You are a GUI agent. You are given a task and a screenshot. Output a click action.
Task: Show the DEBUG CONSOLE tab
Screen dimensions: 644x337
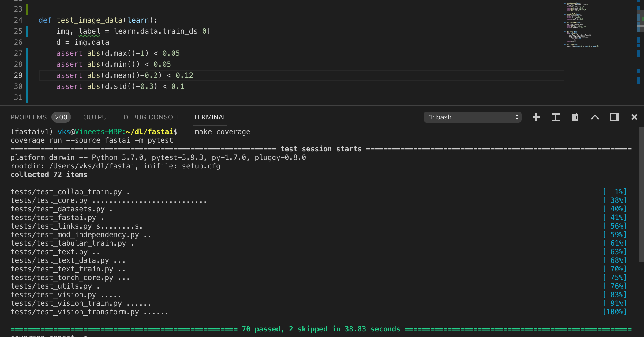coord(152,117)
